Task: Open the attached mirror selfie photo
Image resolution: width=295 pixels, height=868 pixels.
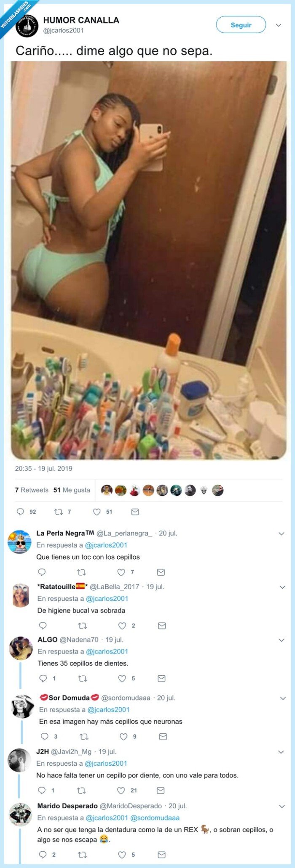Action: pos(148,260)
